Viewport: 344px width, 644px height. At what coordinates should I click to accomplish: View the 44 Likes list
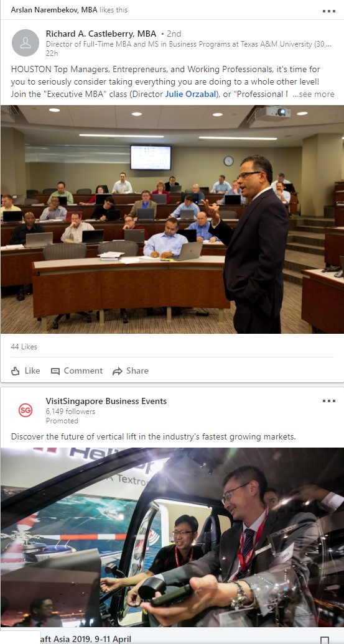click(24, 347)
